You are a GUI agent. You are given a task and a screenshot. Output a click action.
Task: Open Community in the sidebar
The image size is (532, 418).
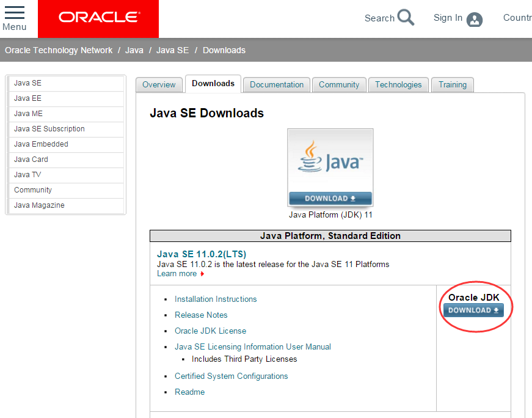coord(66,190)
